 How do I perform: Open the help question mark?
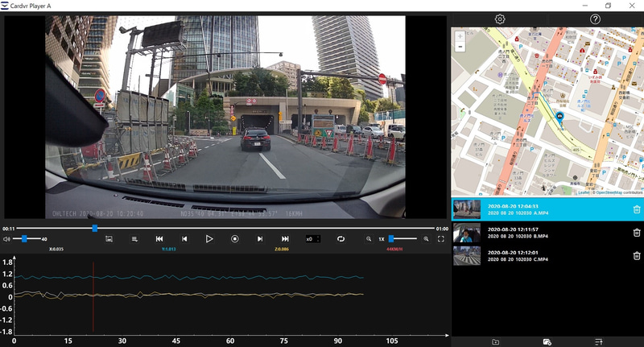[x=595, y=19]
